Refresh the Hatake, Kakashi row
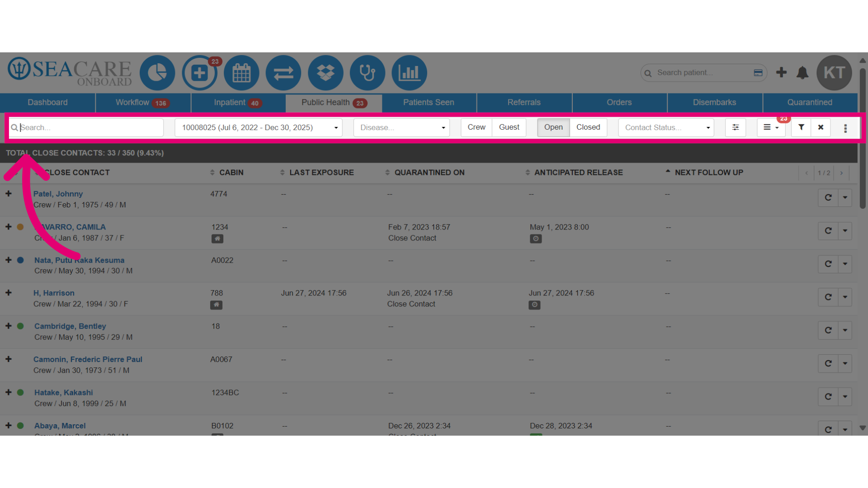The width and height of the screenshot is (868, 488). tap(828, 397)
